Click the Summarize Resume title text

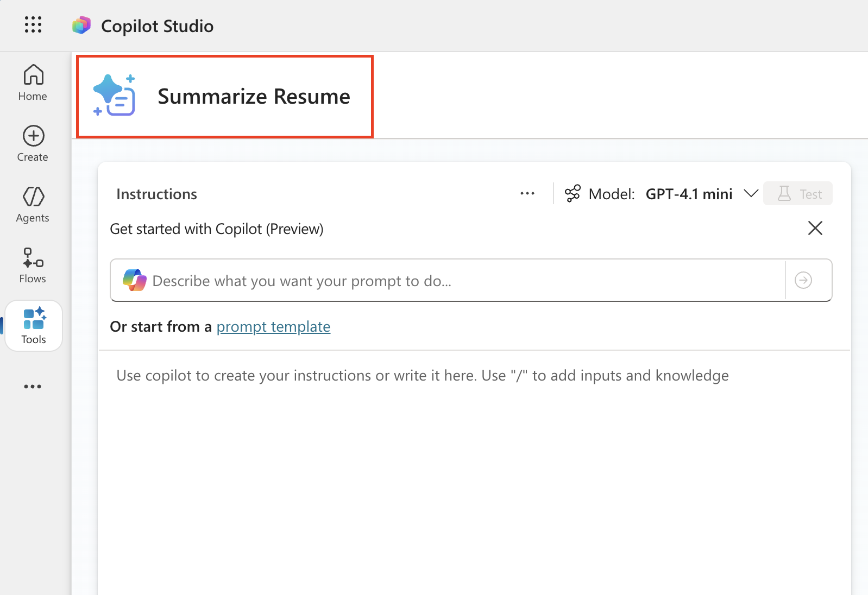point(254,97)
